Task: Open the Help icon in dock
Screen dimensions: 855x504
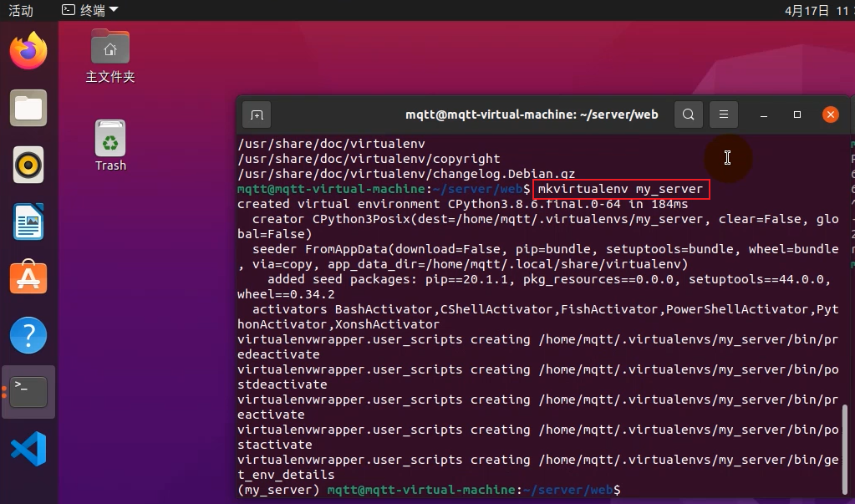Action: (x=28, y=335)
